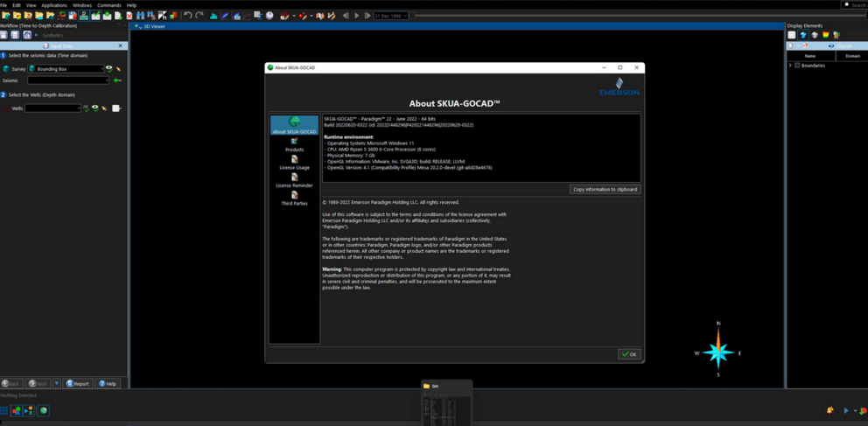
Task: Open the Seismic dropdown
Action: (x=68, y=80)
